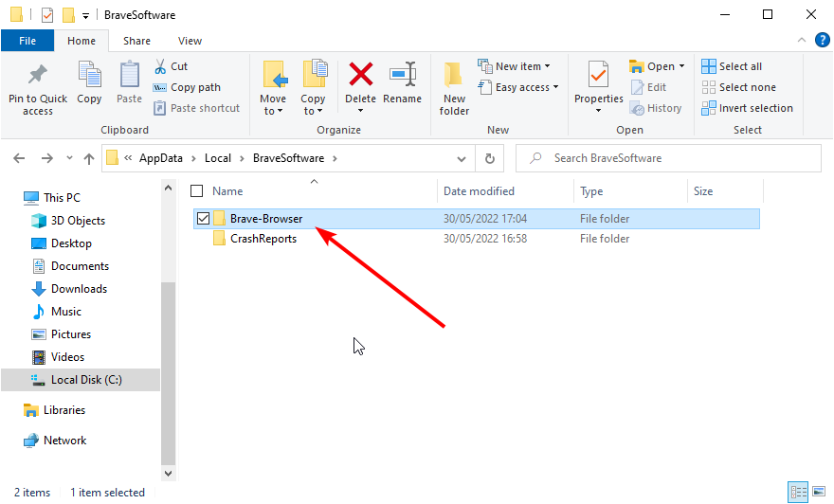This screenshot has height=504, width=834.
Task: Sort by Date modified column
Action: tap(479, 191)
